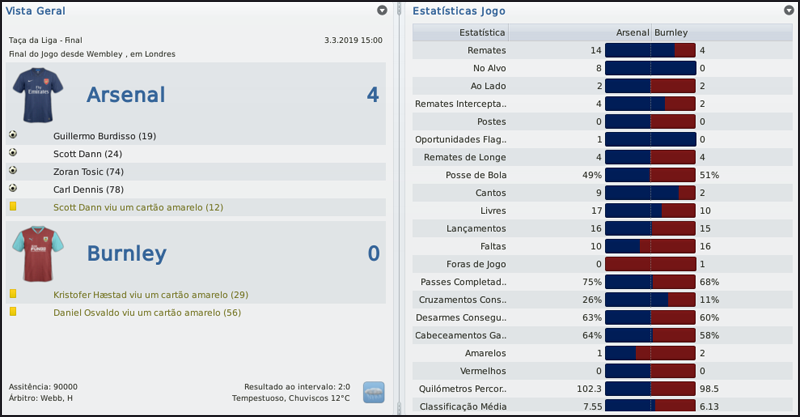Click yellow card icon next to Scott Dann

click(13, 207)
